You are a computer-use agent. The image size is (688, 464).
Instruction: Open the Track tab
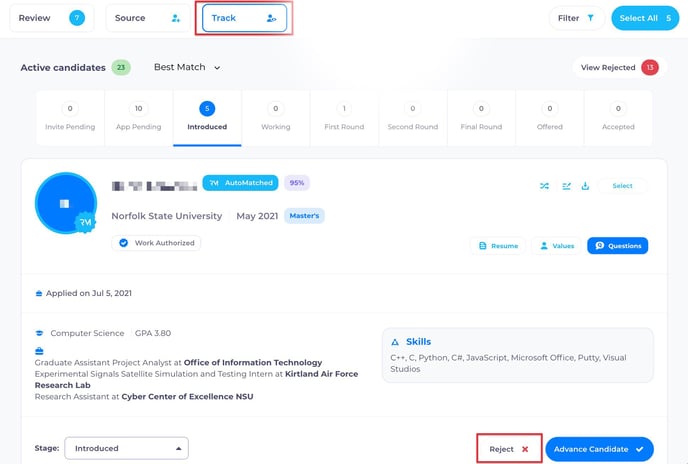point(244,18)
